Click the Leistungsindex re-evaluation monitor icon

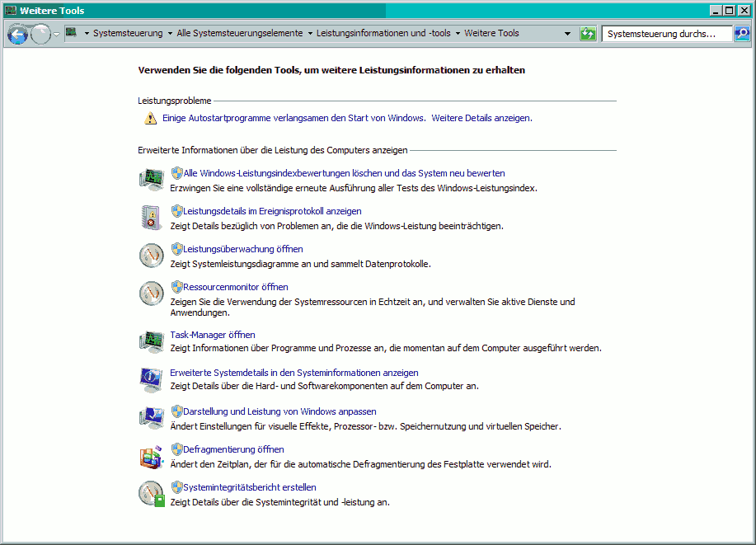(152, 180)
